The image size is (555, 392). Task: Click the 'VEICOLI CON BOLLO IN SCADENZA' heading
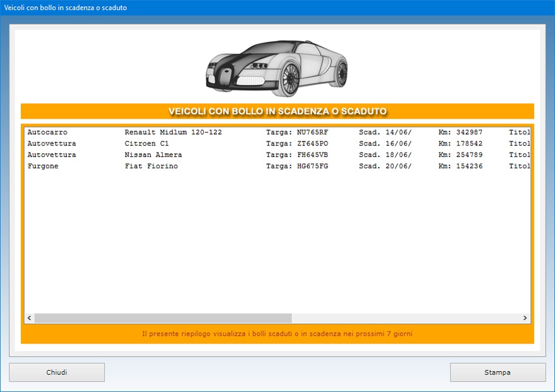277,111
